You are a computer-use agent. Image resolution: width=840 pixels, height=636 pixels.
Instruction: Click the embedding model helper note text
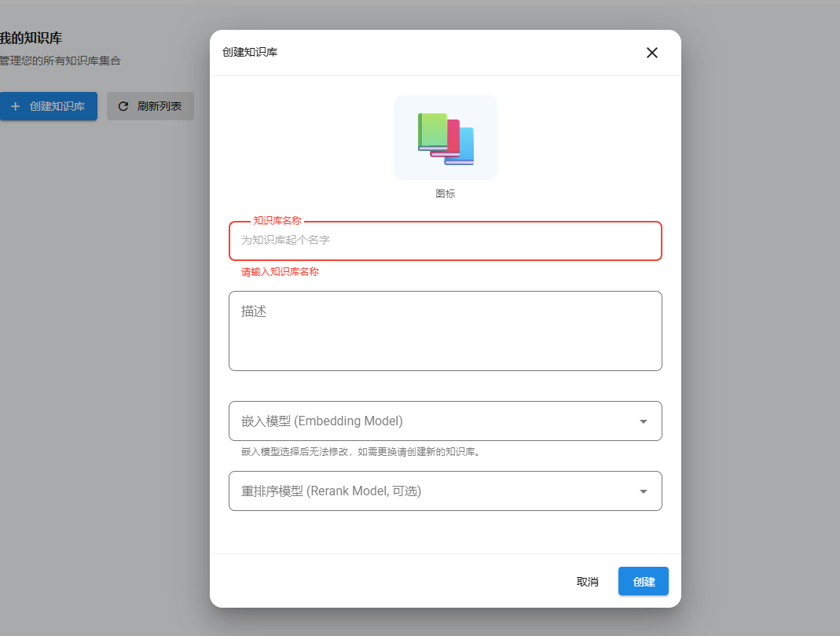pos(361,452)
